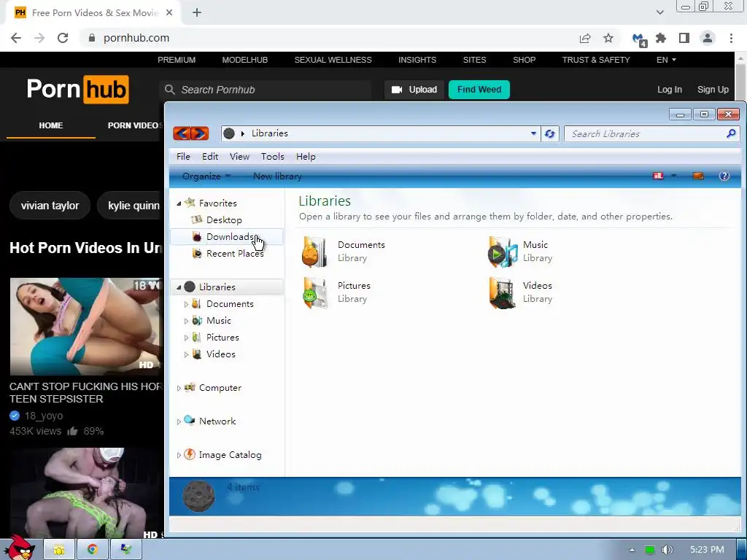Toggle the explorer preview pane icon
This screenshot has width=747, height=560.
pyautogui.click(x=698, y=176)
